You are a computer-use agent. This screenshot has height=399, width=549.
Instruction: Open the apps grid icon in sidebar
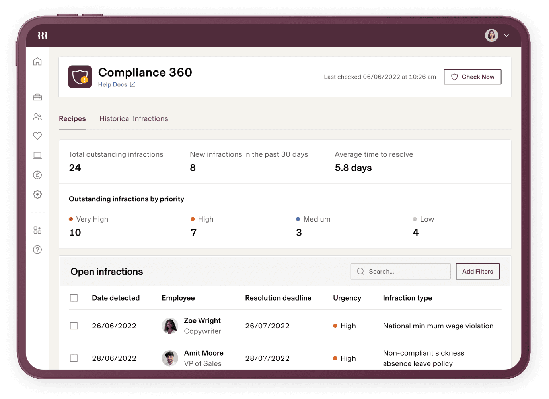coord(37,230)
